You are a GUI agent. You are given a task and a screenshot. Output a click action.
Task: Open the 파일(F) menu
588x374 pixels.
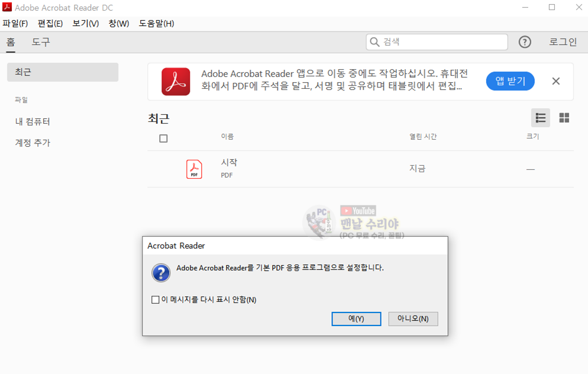pyautogui.click(x=15, y=24)
